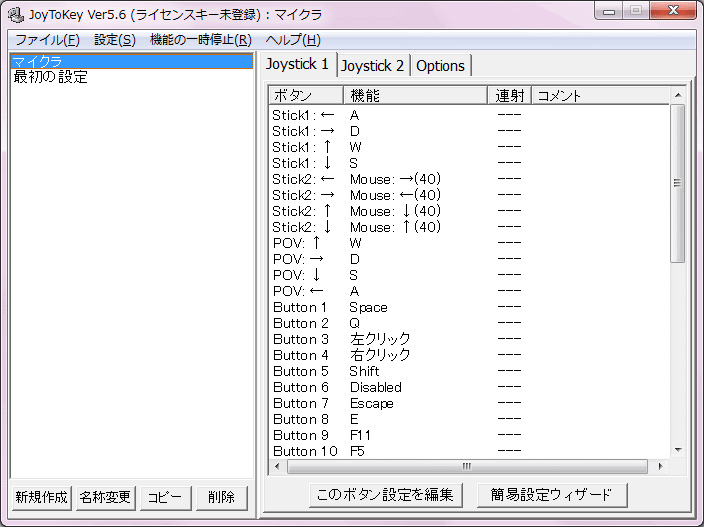Minimize the JoyToKey window

pyautogui.click(x=609, y=11)
